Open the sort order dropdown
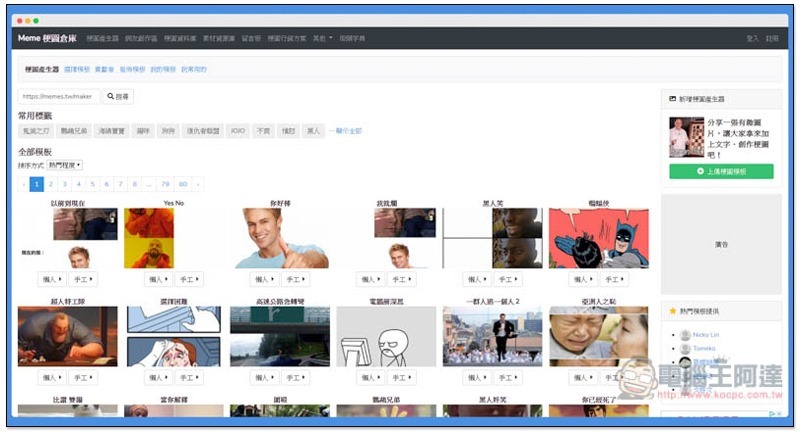800x432 pixels. [x=65, y=165]
